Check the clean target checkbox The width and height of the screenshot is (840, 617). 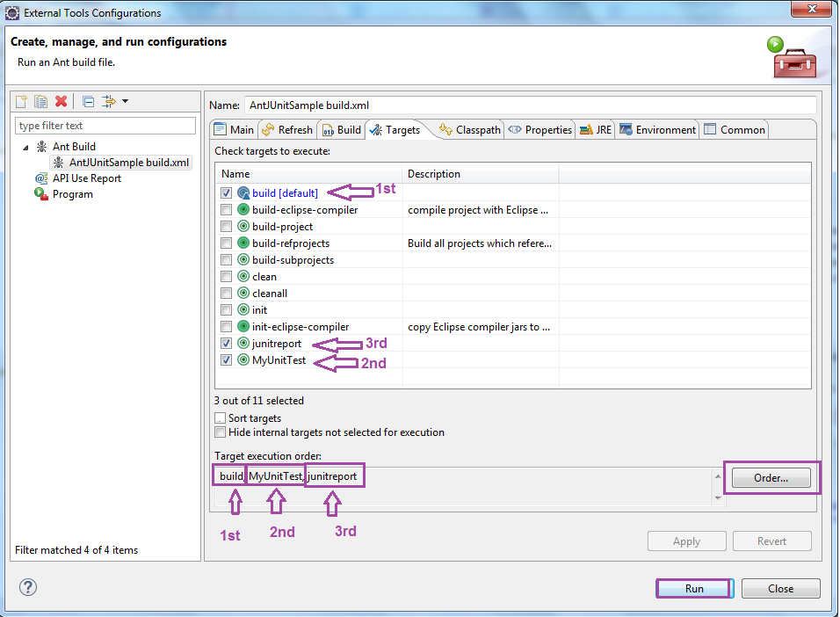tap(226, 277)
